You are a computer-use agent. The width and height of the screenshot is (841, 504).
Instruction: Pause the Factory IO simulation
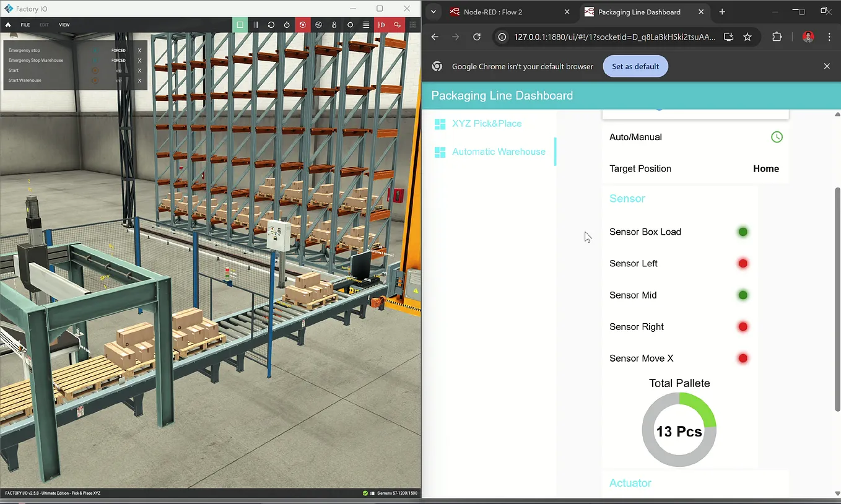coord(256,25)
